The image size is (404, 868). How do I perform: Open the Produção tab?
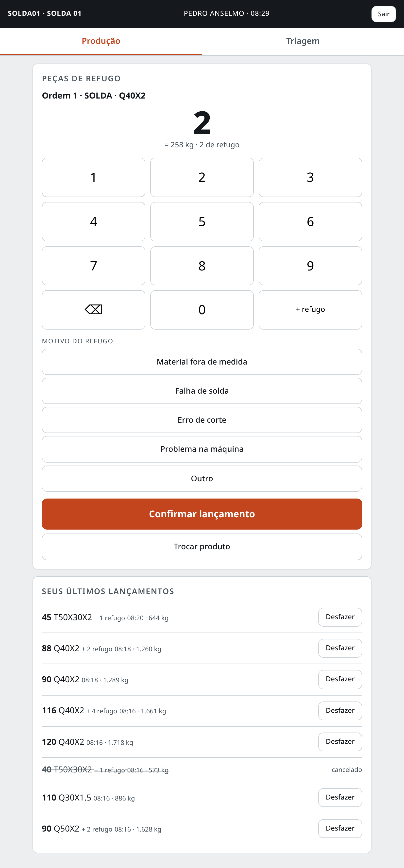pyautogui.click(x=101, y=41)
